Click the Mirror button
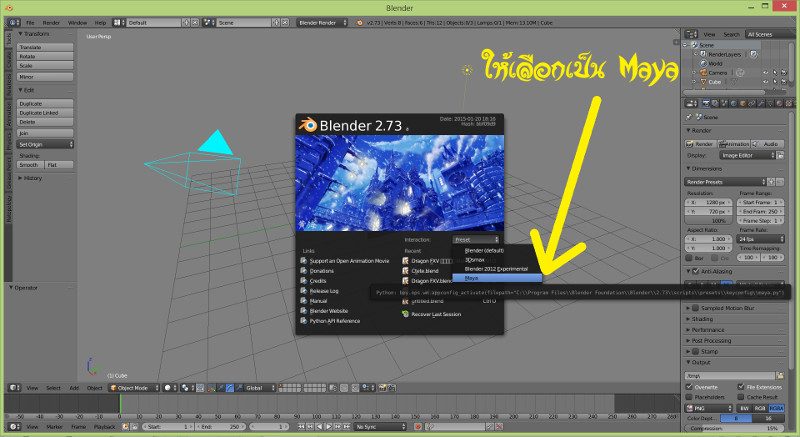The width and height of the screenshot is (800, 437). click(x=45, y=76)
